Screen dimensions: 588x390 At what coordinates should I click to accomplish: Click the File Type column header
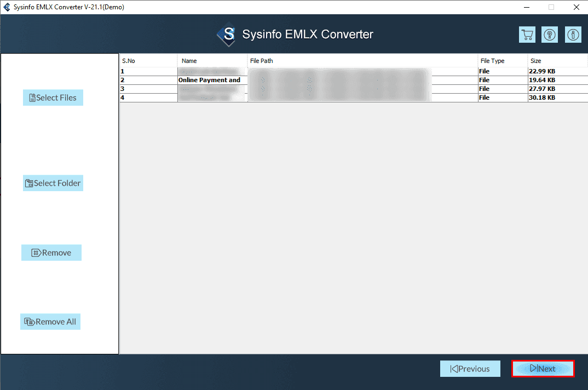503,61
